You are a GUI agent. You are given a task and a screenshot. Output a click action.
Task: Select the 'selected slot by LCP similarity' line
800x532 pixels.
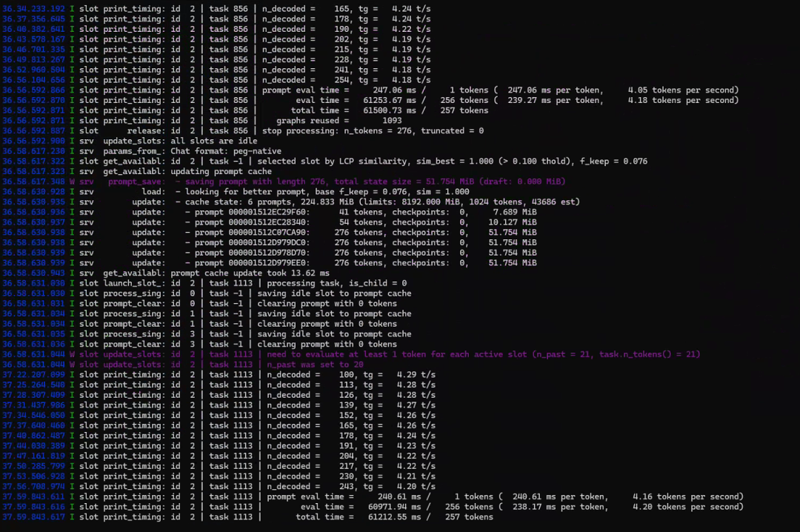[x=324, y=162]
